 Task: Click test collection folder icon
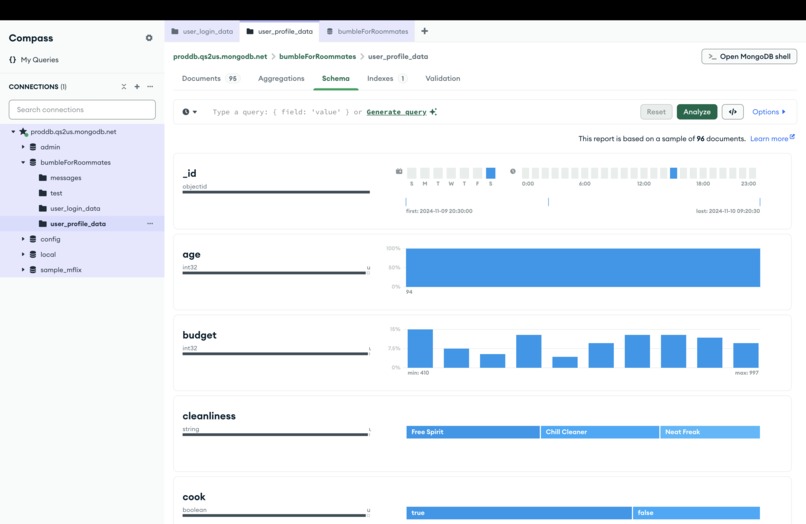(43, 193)
